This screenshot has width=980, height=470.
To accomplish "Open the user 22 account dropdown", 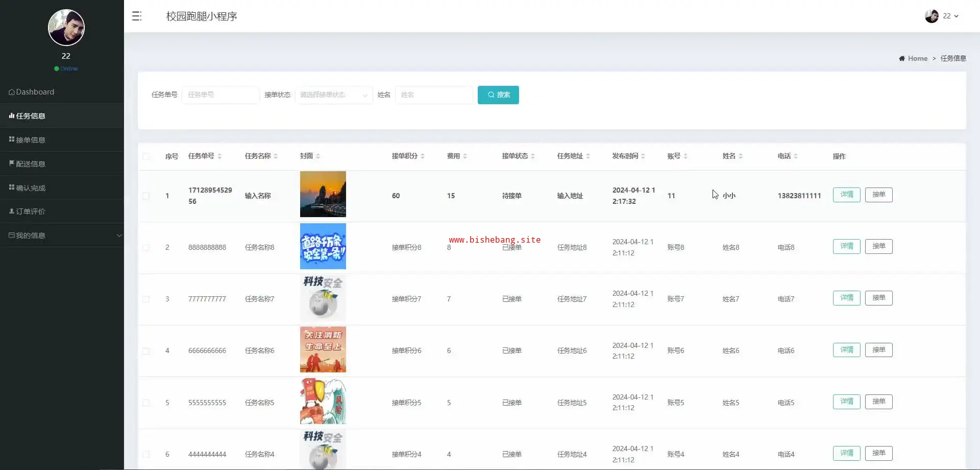I will (950, 16).
